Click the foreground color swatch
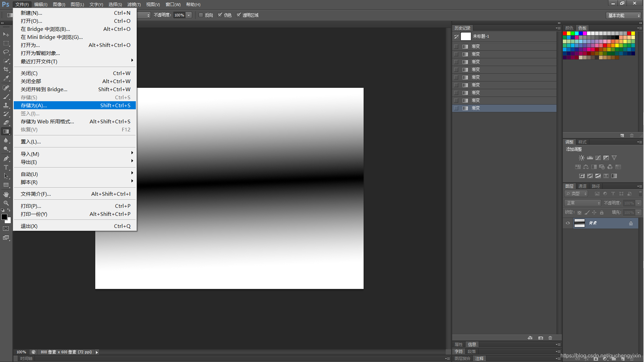Screen dimensions: 644x362 [4, 217]
